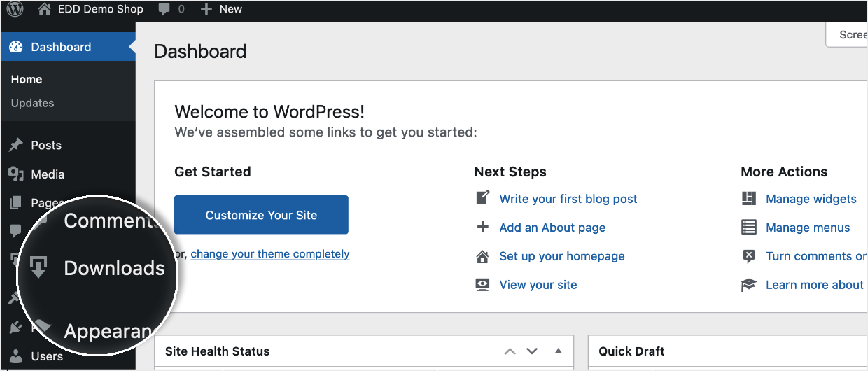Open the Users menu
This screenshot has height=371, width=868.
[46, 356]
